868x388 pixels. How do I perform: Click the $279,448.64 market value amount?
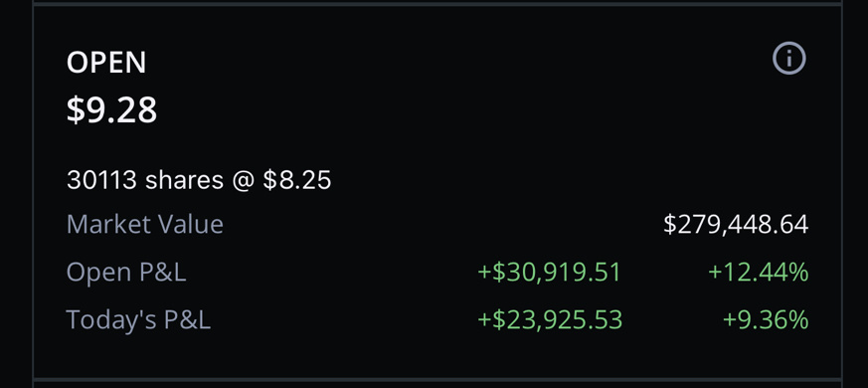click(x=736, y=225)
